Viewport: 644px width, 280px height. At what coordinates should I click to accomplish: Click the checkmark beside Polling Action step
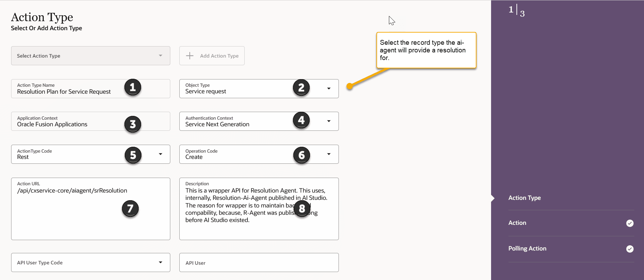pos(630,249)
